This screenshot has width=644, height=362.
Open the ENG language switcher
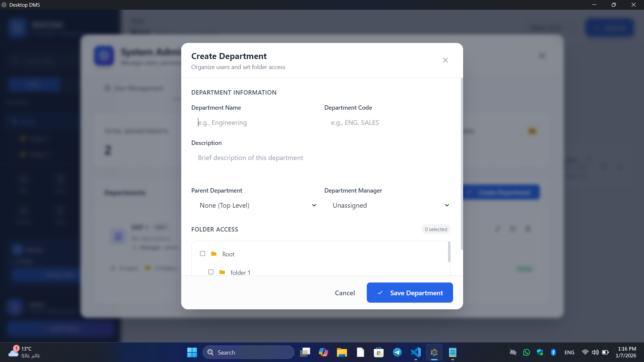(x=569, y=352)
